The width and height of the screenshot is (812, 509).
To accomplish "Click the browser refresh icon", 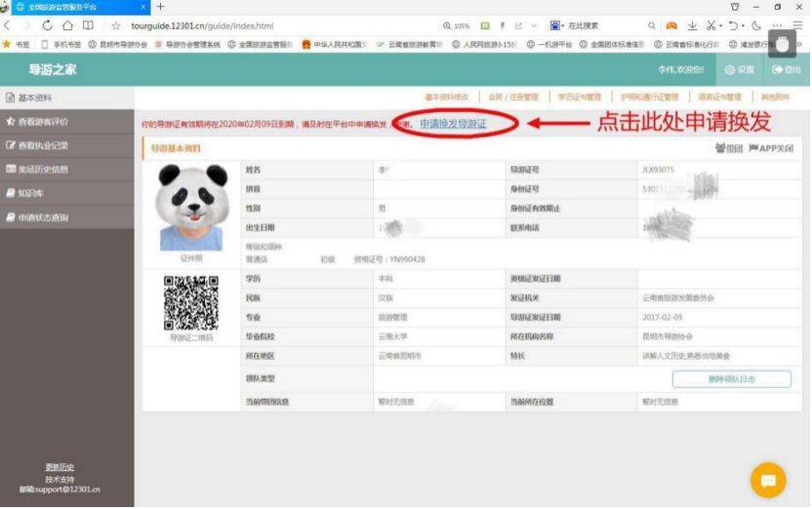I will click(x=47, y=25).
